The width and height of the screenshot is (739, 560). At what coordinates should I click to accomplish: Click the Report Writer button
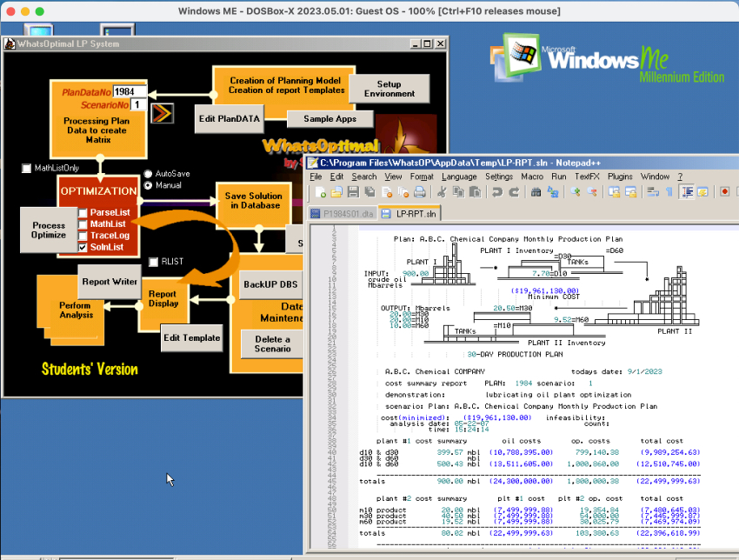pos(110,282)
